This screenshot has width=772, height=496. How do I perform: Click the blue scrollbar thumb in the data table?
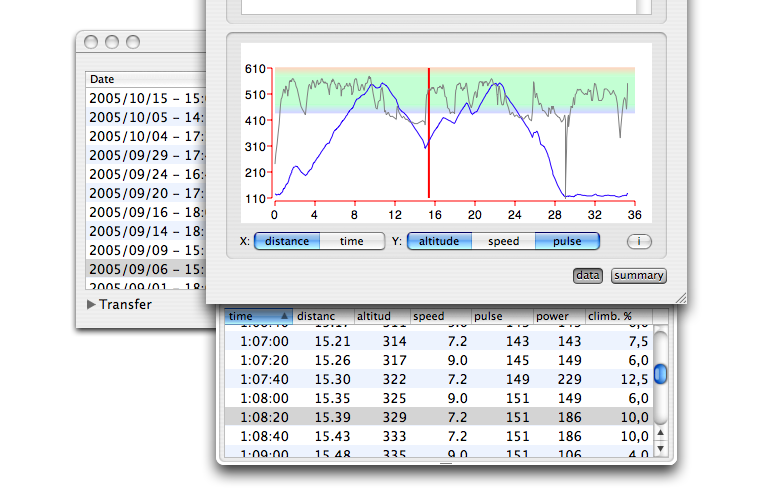tap(660, 373)
